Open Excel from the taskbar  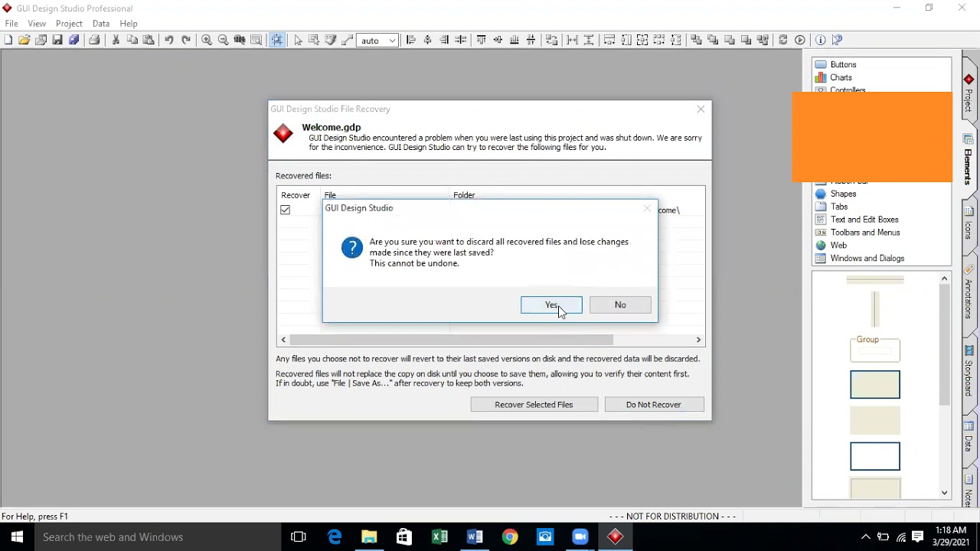[x=439, y=537]
